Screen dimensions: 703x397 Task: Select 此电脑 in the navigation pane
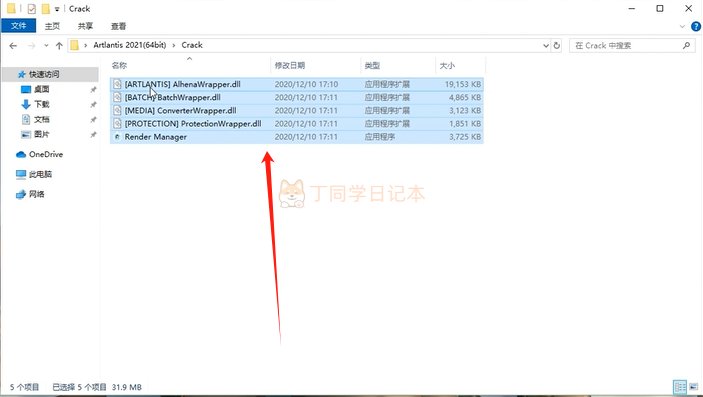coord(40,174)
